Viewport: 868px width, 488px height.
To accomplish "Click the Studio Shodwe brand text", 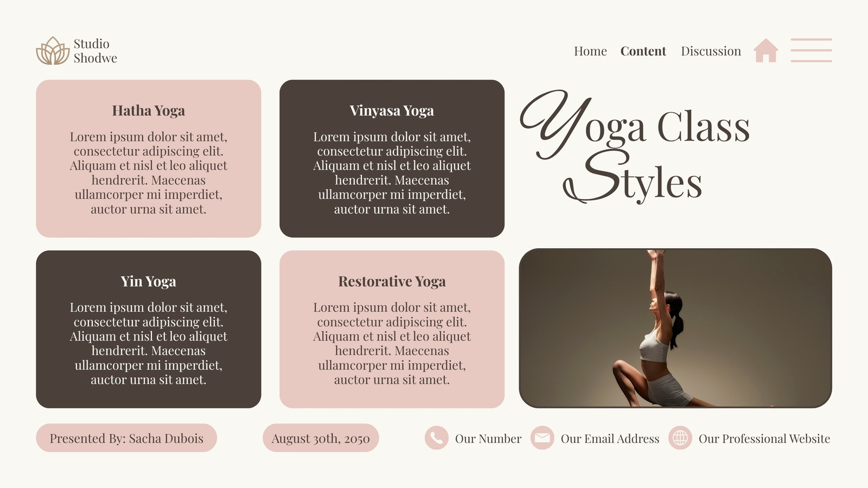I will click(95, 51).
